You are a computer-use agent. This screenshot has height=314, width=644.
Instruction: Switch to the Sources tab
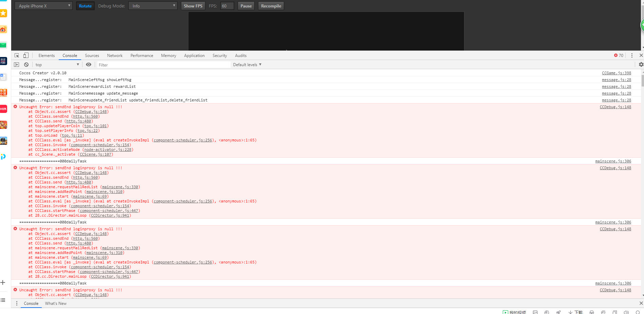click(x=92, y=56)
